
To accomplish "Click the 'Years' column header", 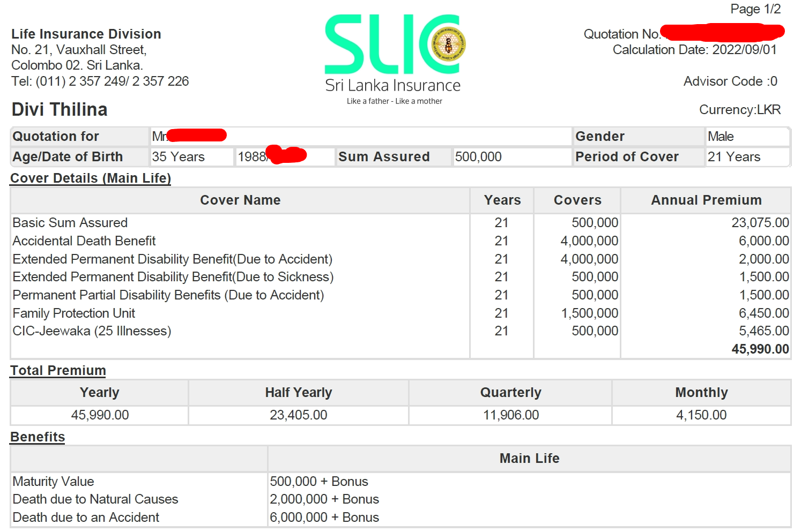I will 502,200.
